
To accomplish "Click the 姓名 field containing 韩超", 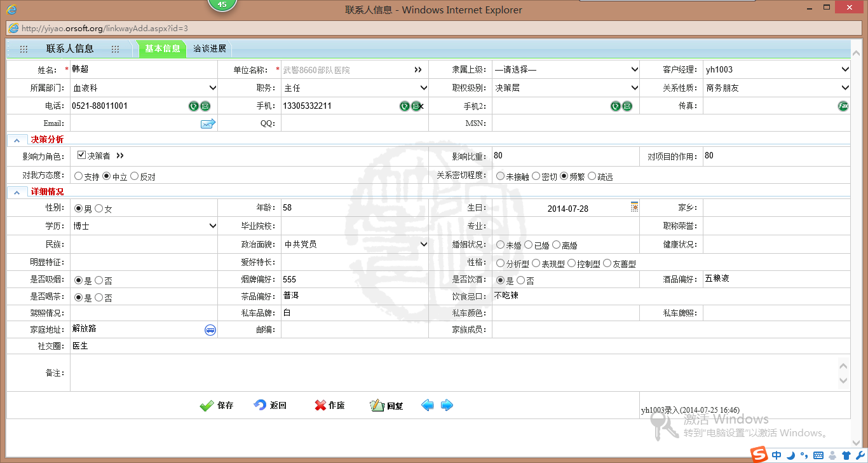I will (144, 69).
